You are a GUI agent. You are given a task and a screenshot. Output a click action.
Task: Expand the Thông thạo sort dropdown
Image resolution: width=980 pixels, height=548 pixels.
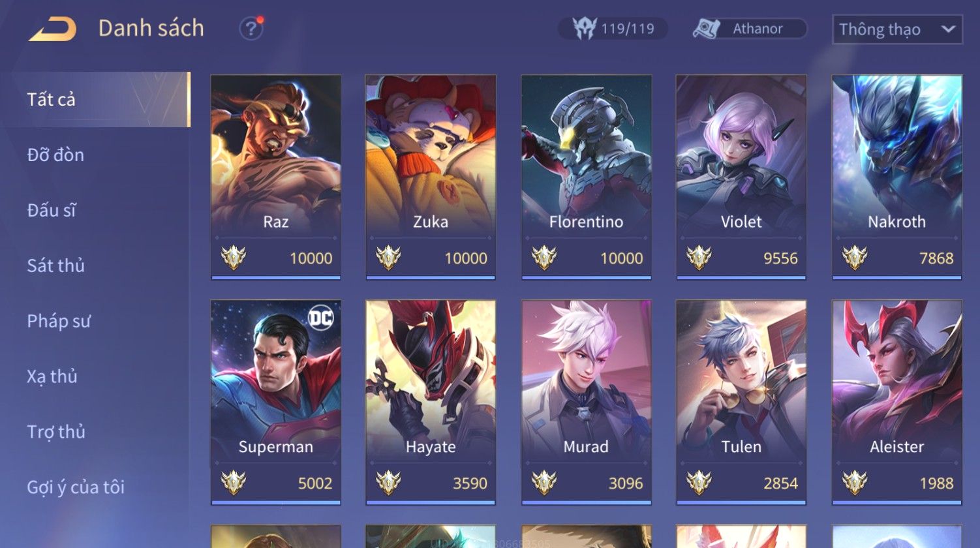click(x=897, y=29)
